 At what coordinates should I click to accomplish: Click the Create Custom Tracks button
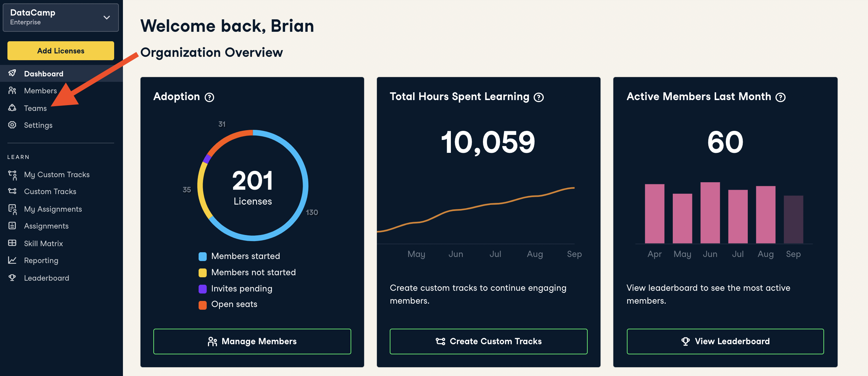pyautogui.click(x=488, y=341)
